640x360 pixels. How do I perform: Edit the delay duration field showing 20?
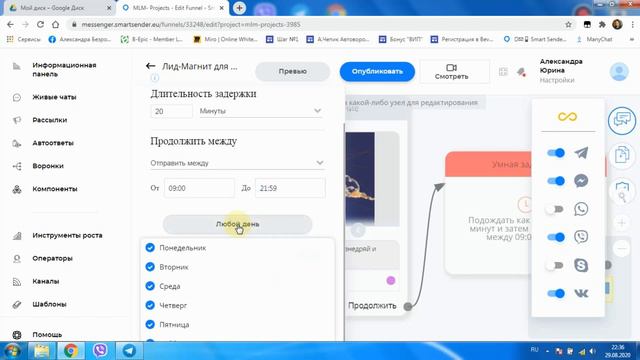tap(171, 111)
